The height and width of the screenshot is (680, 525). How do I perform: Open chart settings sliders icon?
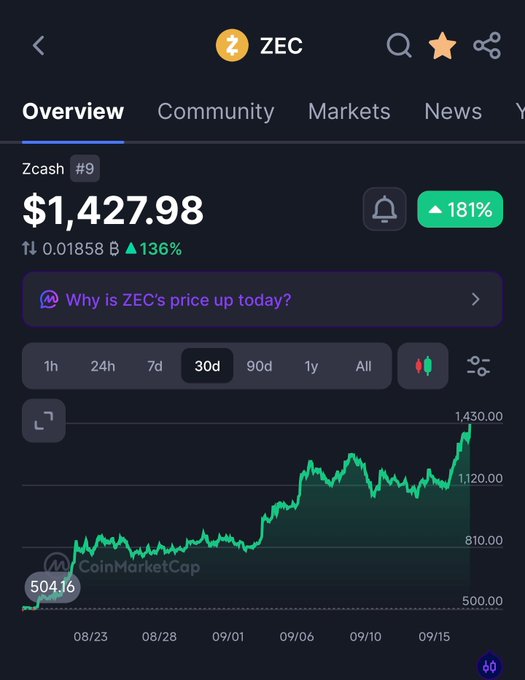[479, 366]
